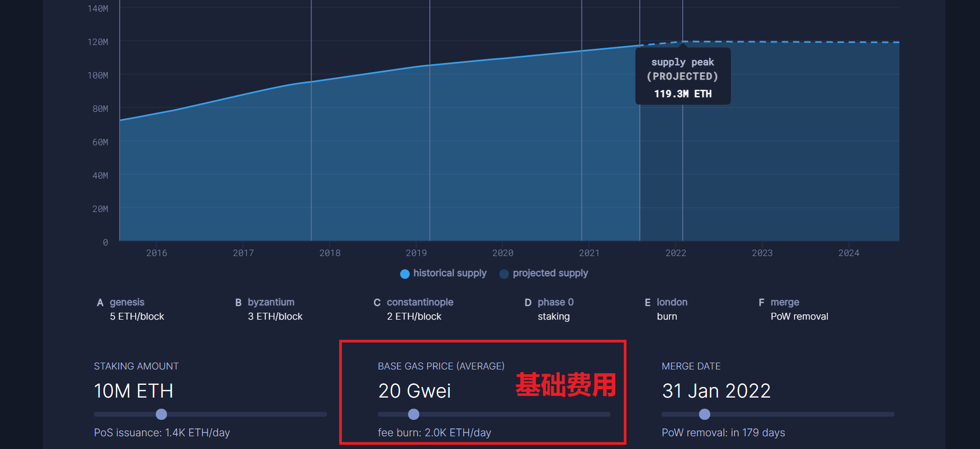Toggle historical supply series label

pyautogui.click(x=450, y=273)
